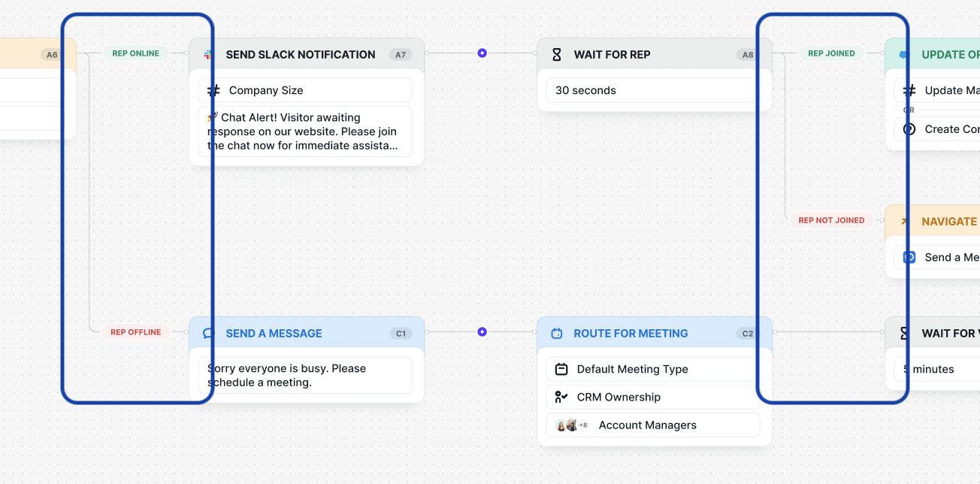Click the calendar icon beside Default Meeting Type
Viewport: 980px width, 484px height.
561,369
